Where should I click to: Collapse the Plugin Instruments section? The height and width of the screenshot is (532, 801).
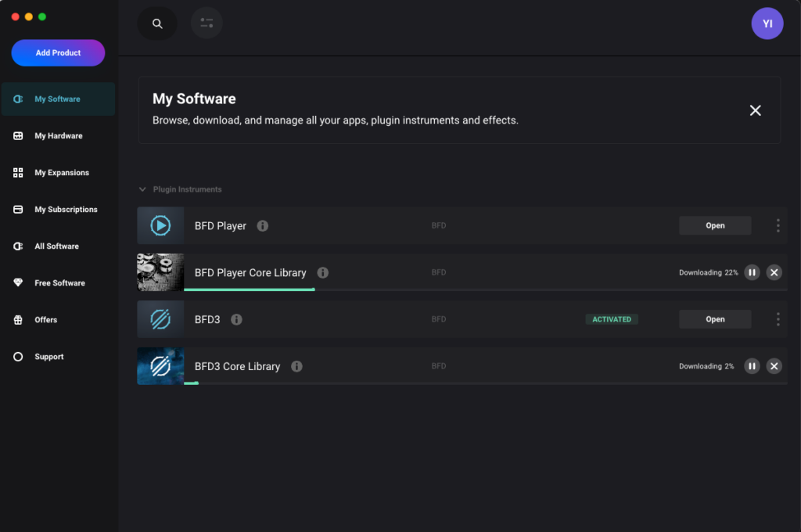point(142,189)
